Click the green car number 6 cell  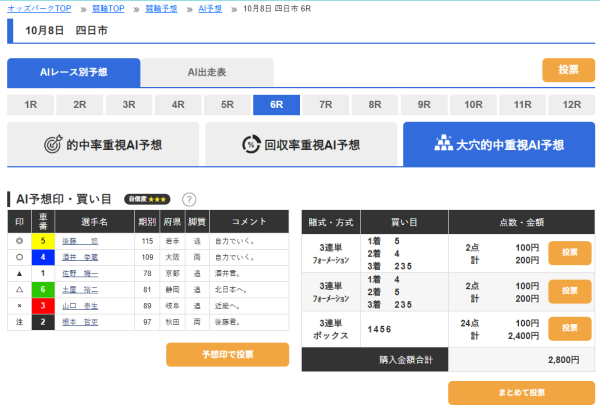(x=43, y=290)
